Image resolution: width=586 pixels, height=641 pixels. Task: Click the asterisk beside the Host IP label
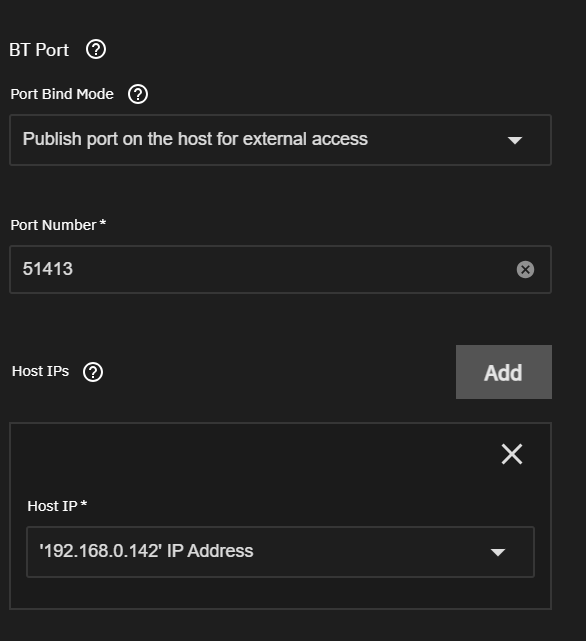point(84,504)
